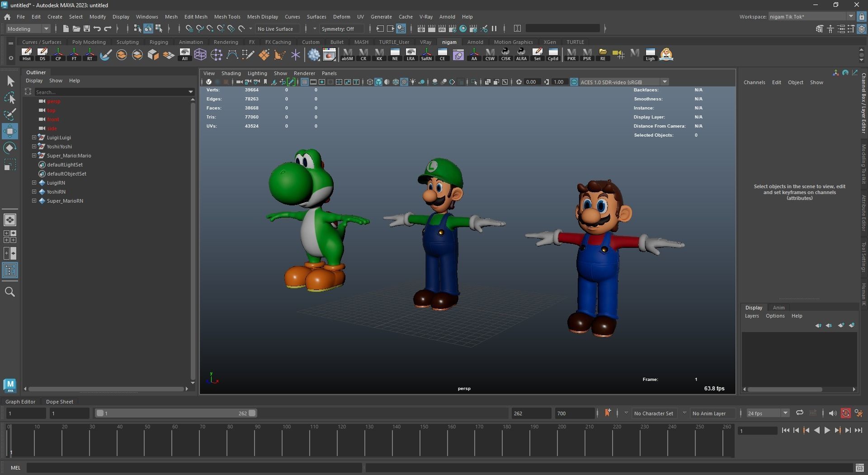The width and height of the screenshot is (868, 475).
Task: Toggle auto keyframe button
Action: 845,413
